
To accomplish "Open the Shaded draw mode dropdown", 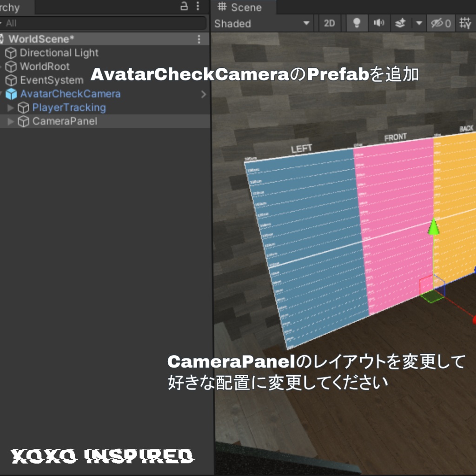I will pos(260,23).
